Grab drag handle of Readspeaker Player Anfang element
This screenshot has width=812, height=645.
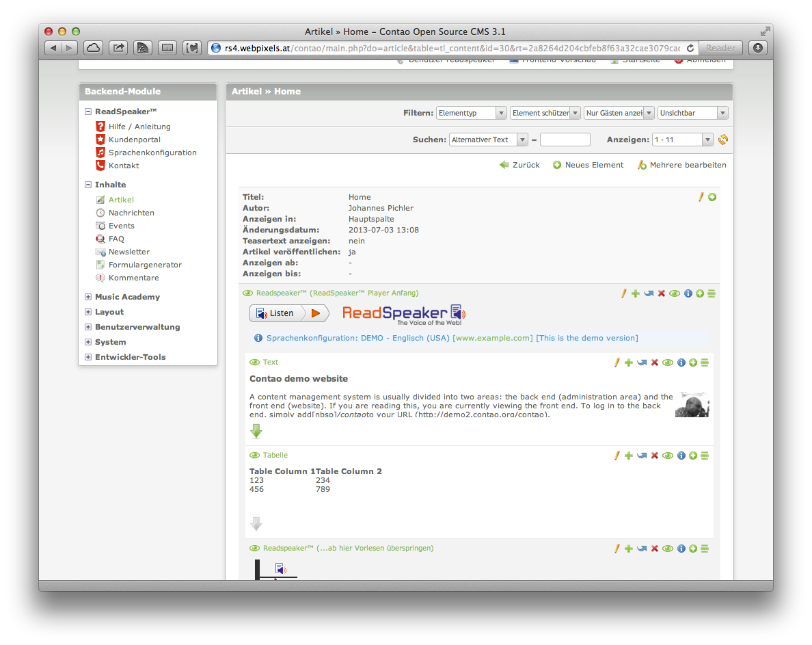712,293
